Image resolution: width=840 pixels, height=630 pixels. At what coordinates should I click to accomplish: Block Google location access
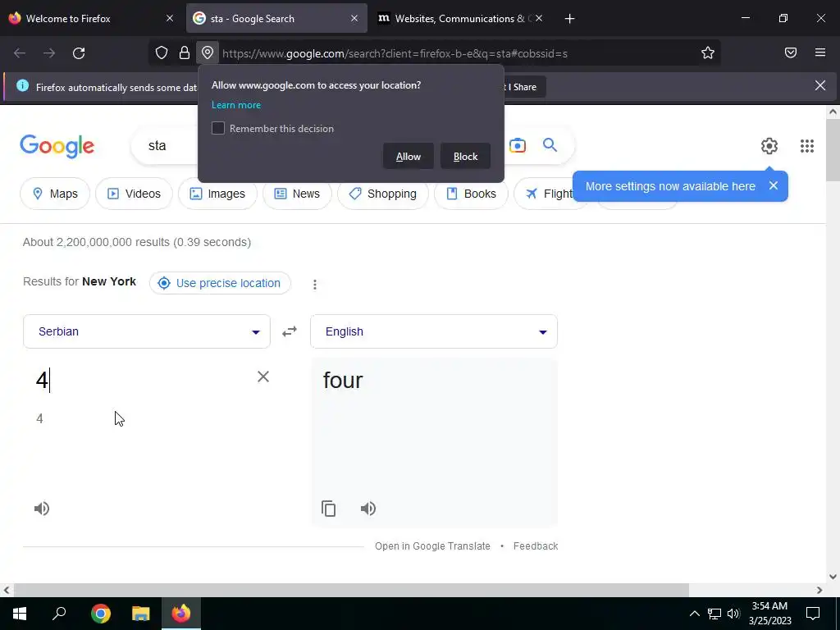(x=465, y=156)
